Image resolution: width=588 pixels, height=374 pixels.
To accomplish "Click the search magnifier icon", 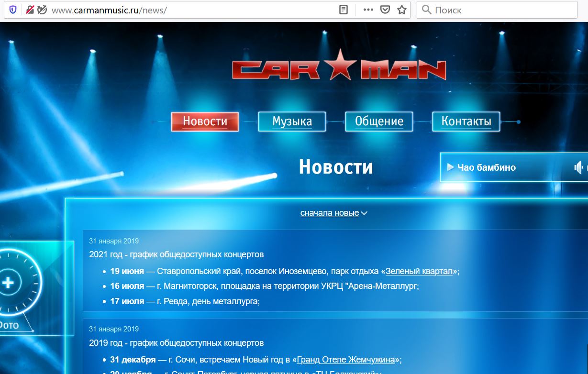I will click(x=426, y=10).
